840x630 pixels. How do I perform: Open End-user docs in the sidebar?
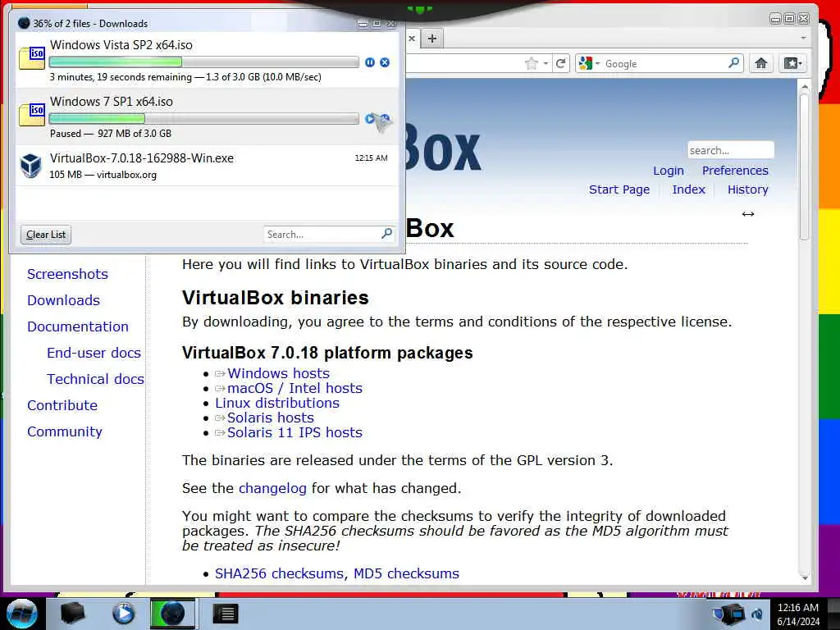point(94,353)
